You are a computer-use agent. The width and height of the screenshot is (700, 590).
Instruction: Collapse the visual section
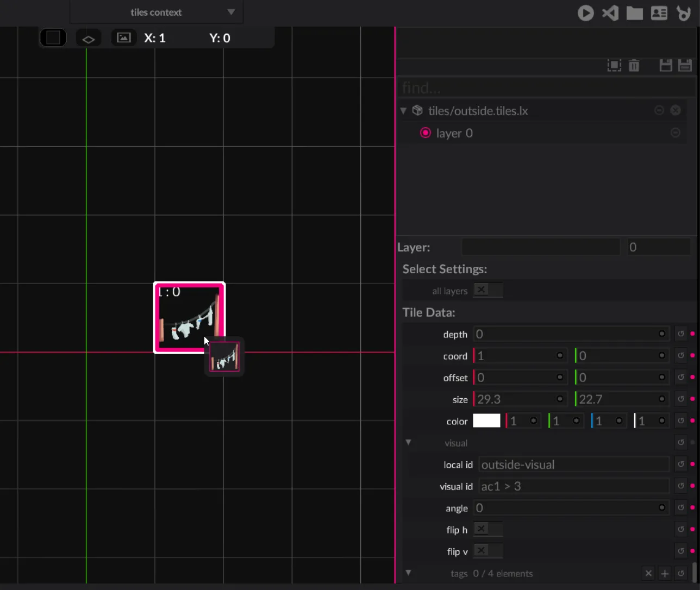coord(408,443)
